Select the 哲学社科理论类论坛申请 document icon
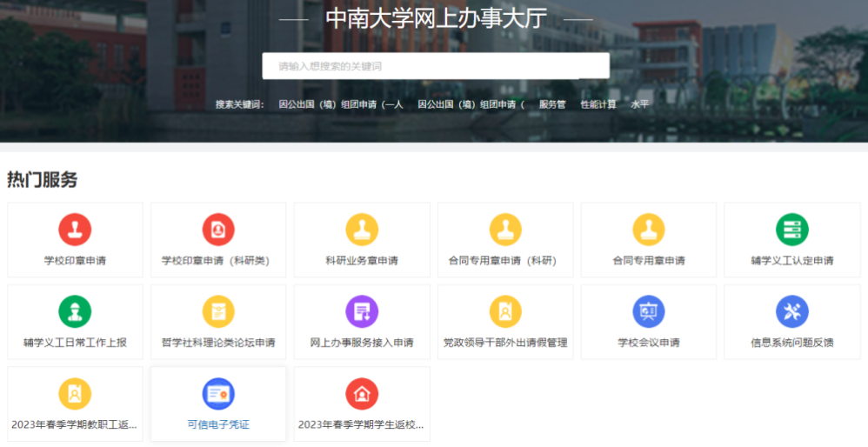Image resolution: width=868 pixels, height=447 pixels. coord(218,311)
